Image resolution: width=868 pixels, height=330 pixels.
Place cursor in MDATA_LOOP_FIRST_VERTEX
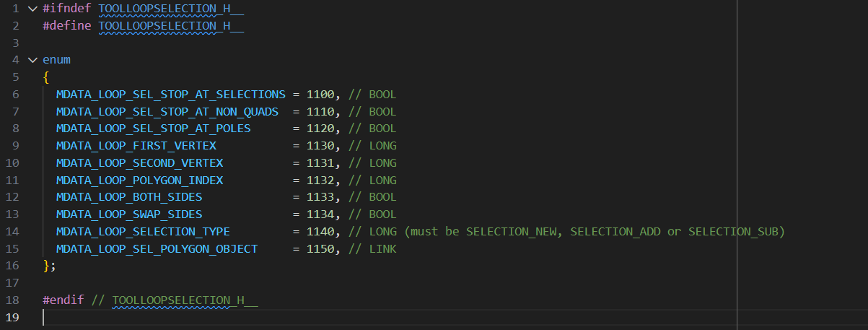(136, 146)
